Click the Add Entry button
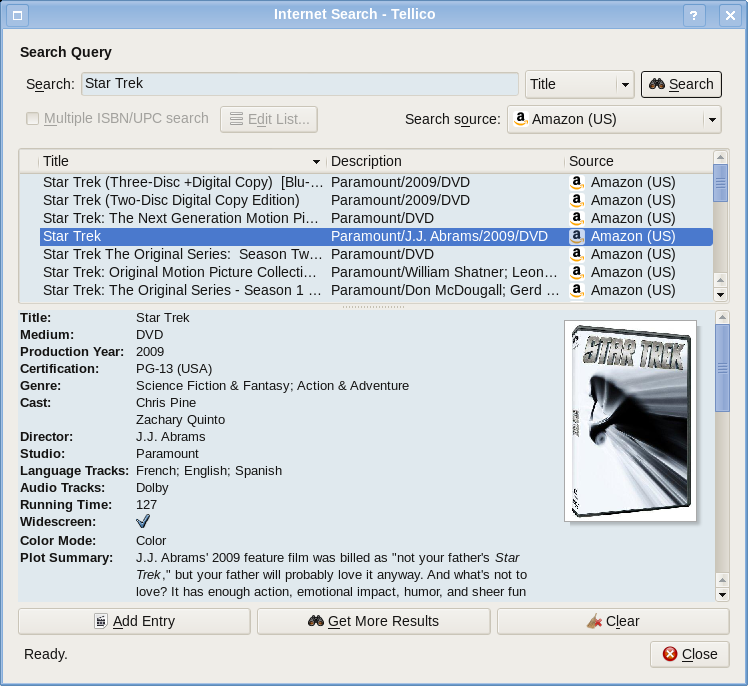The height and width of the screenshot is (686, 748). 134,621
